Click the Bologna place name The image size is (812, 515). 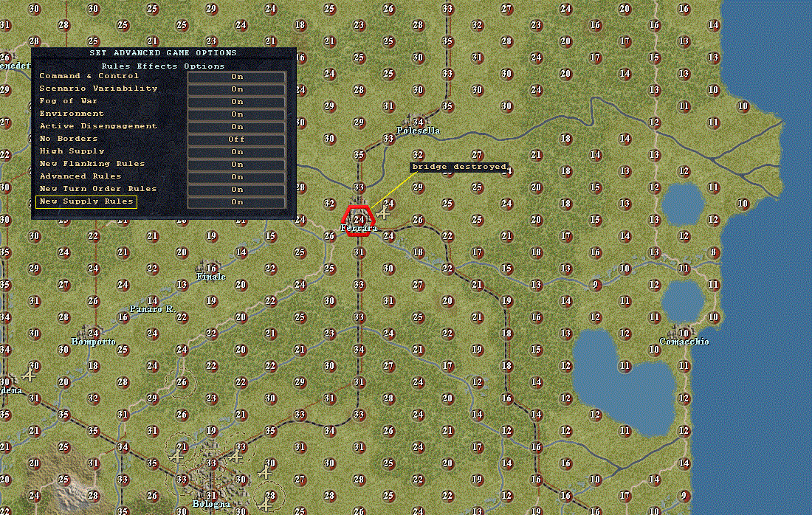pos(211,504)
